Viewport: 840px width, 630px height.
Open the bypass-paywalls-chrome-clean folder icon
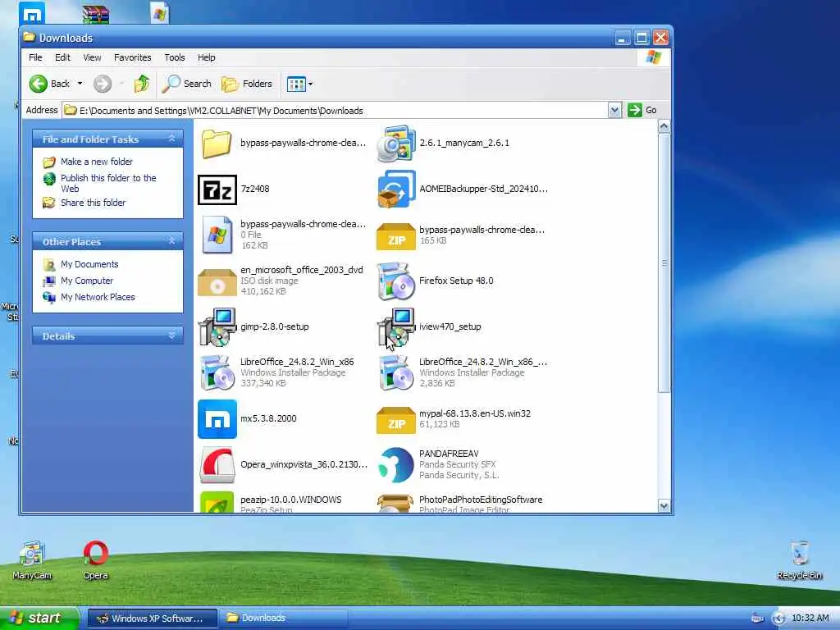pyautogui.click(x=217, y=144)
